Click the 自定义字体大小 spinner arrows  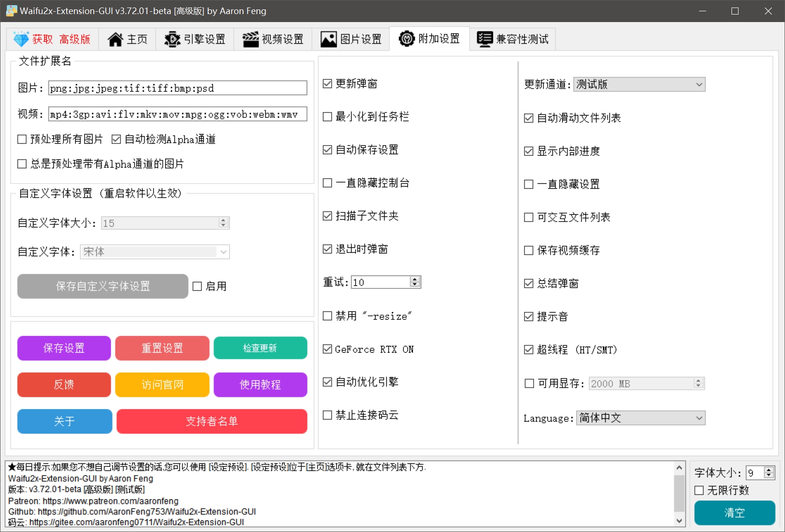click(x=223, y=223)
